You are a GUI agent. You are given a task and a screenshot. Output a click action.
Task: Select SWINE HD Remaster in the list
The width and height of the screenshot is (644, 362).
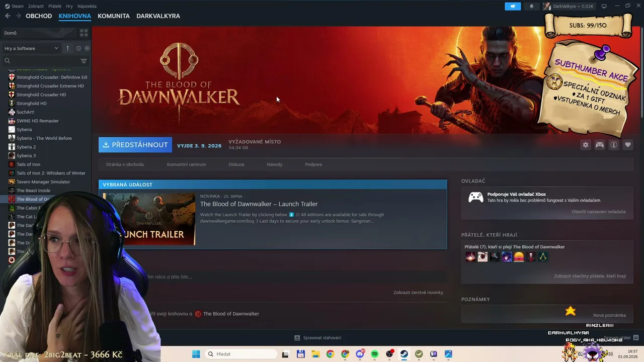tap(38, 121)
